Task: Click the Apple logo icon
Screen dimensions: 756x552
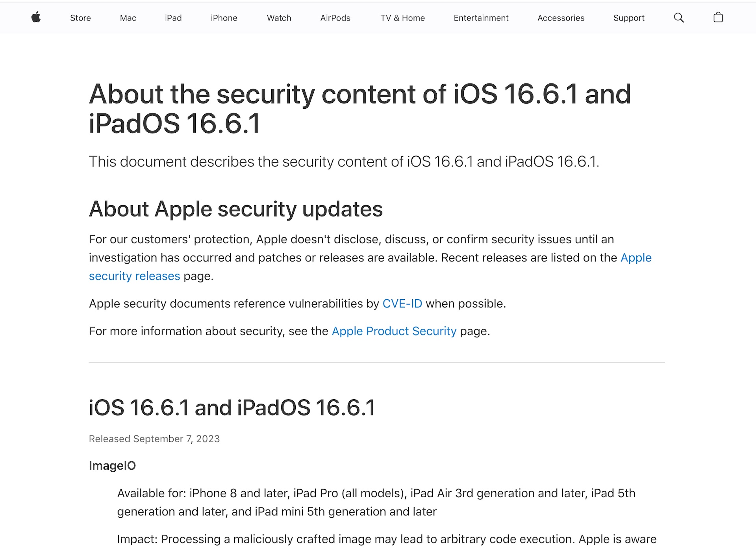Action: [x=36, y=17]
